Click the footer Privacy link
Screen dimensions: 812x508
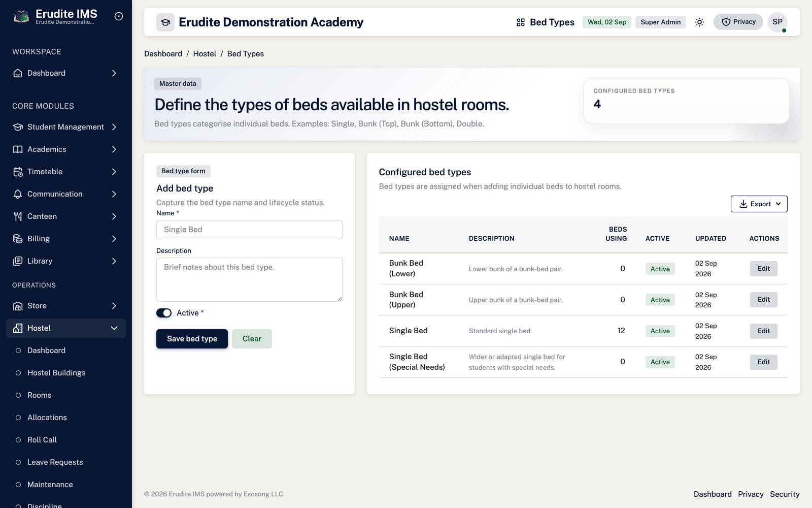click(x=751, y=494)
